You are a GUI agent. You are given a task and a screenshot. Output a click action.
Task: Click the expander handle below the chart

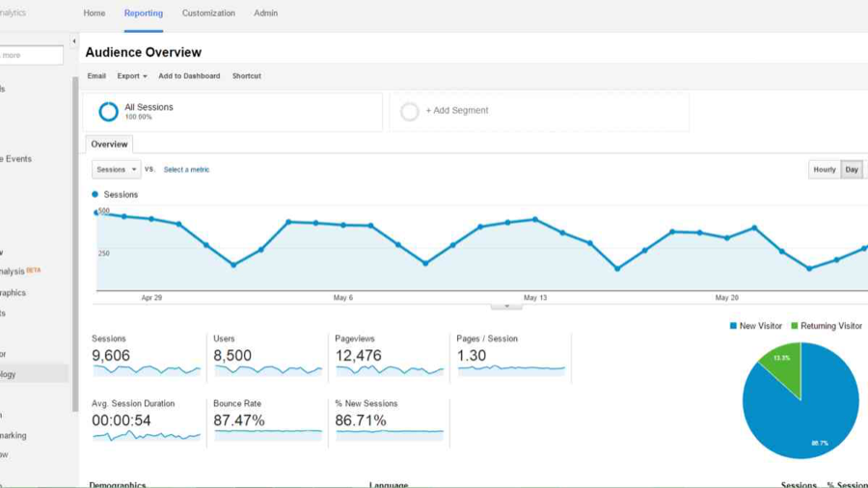(x=506, y=306)
